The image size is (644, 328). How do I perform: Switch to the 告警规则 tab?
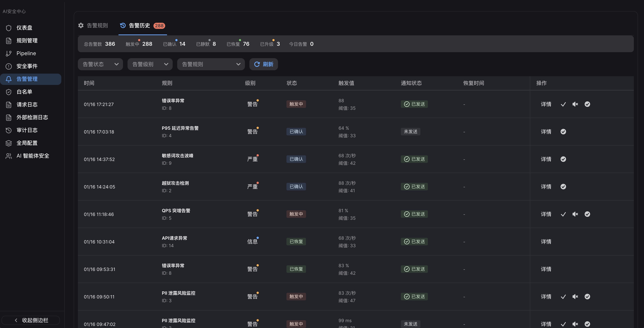point(97,26)
